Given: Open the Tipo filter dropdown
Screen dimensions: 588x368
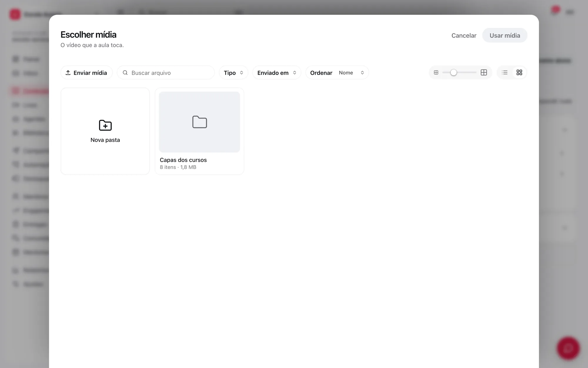Looking at the screenshot, I should 233,73.
